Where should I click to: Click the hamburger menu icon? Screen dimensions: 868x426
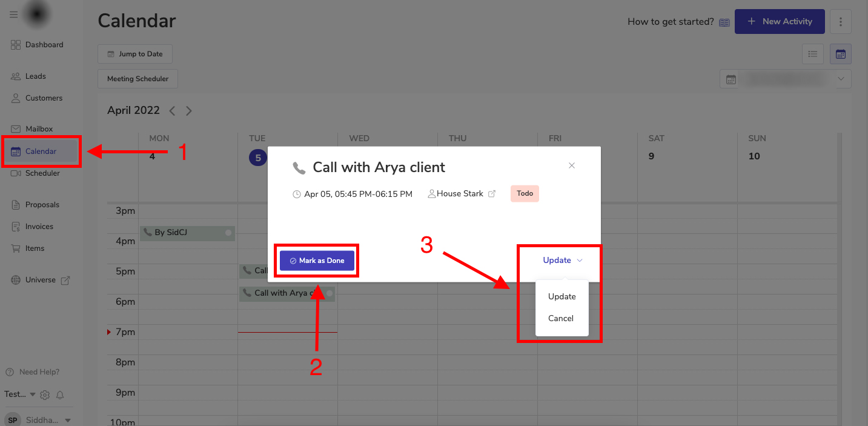tap(14, 15)
